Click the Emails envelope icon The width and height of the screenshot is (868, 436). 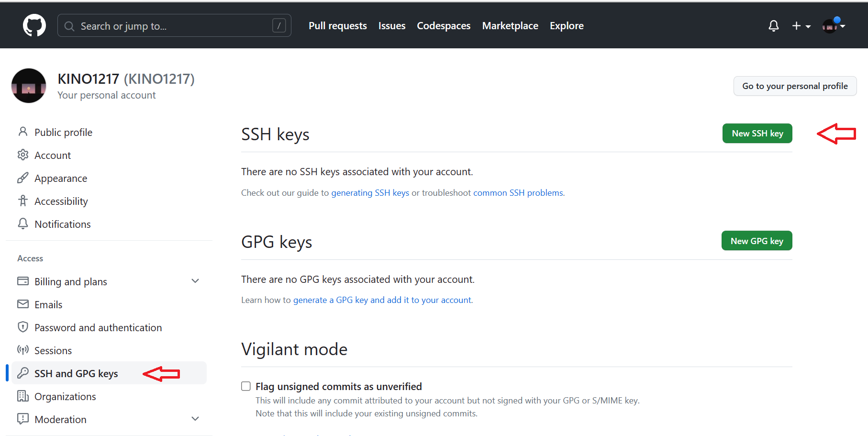point(22,304)
